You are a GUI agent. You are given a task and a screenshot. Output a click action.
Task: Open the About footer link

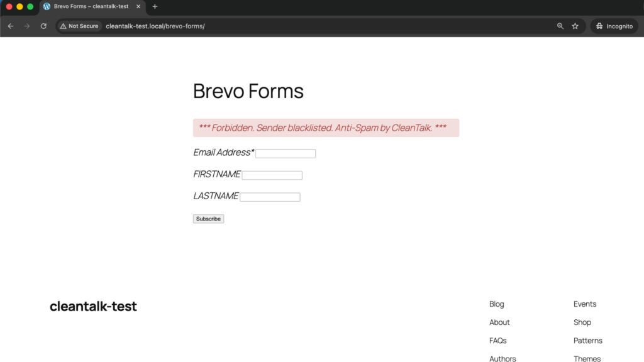tap(499, 322)
